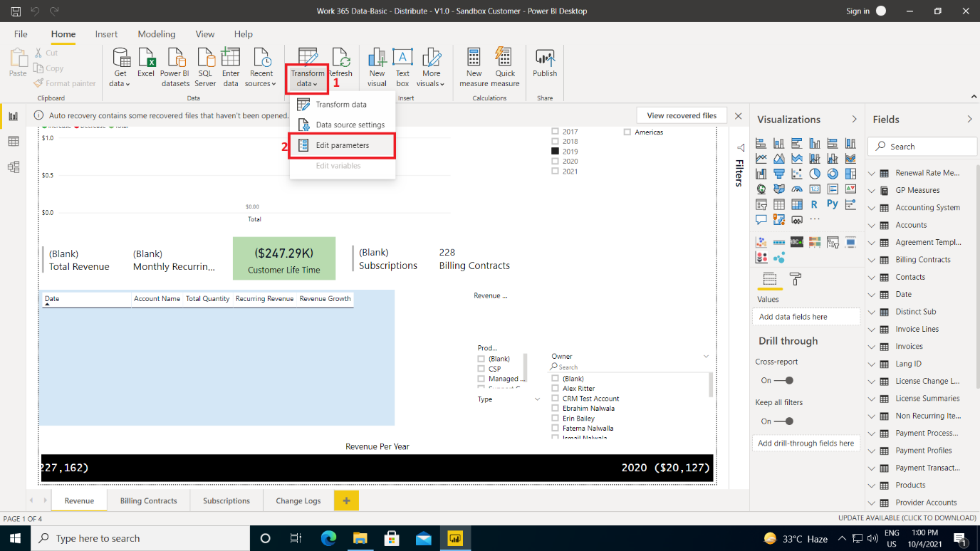Select the Matrix visualization
This screenshot has width=980, height=551.
(797, 204)
